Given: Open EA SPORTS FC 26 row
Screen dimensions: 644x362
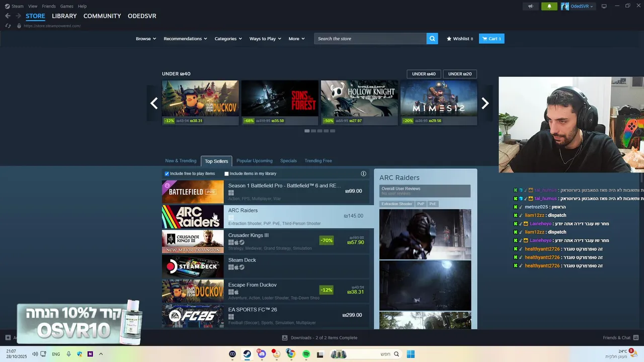Looking at the screenshot, I should point(266,316).
